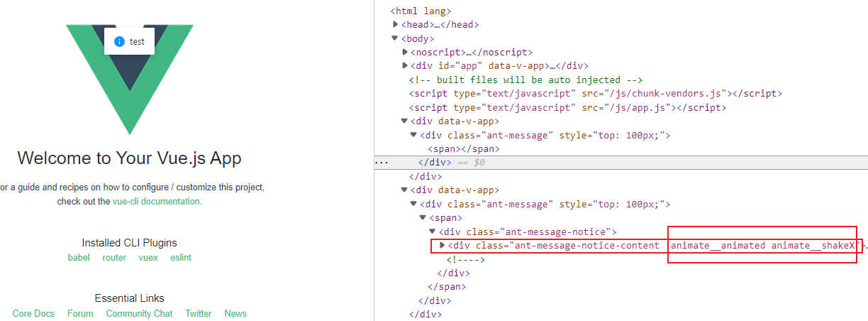Open the eslint plugin link

pyautogui.click(x=181, y=258)
